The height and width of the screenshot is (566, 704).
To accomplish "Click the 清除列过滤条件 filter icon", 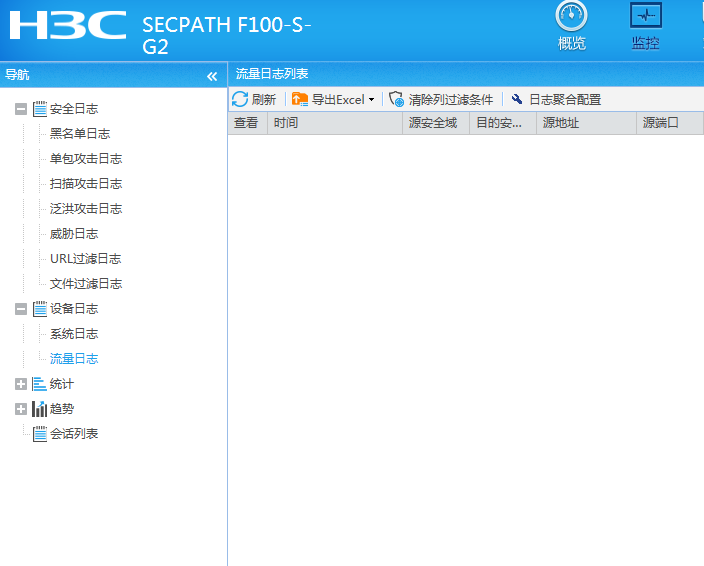I will pos(396,99).
